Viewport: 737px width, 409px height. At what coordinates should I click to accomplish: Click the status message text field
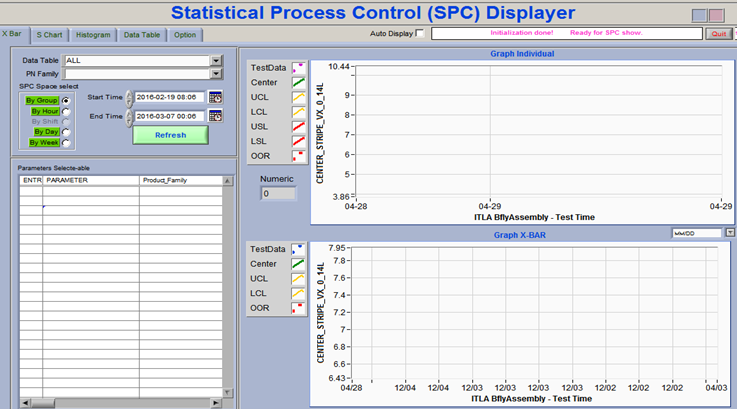pyautogui.click(x=567, y=33)
